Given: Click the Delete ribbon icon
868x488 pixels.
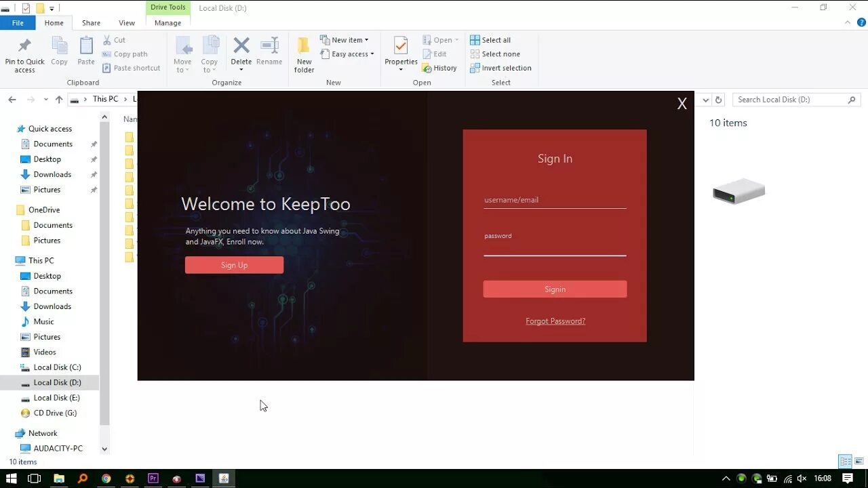Looking at the screenshot, I should point(241,46).
